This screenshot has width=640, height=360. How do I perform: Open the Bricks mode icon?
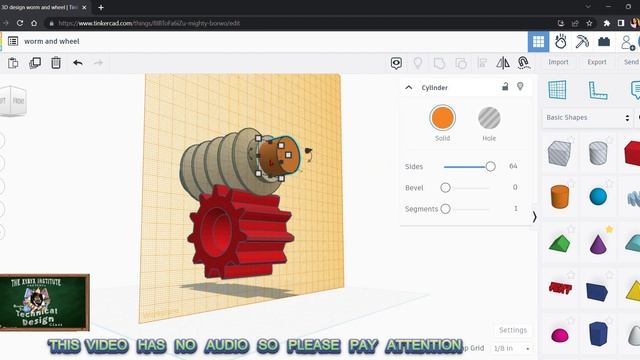pyautogui.click(x=604, y=42)
